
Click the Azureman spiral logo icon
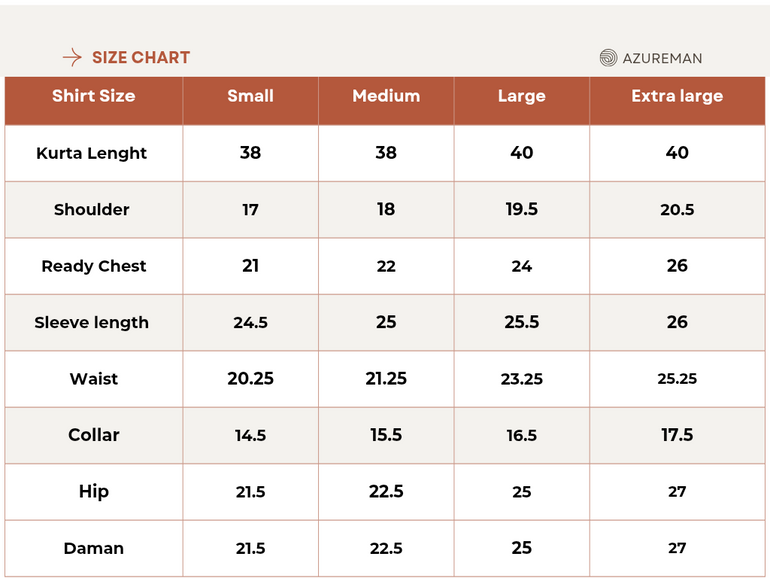coord(608,58)
